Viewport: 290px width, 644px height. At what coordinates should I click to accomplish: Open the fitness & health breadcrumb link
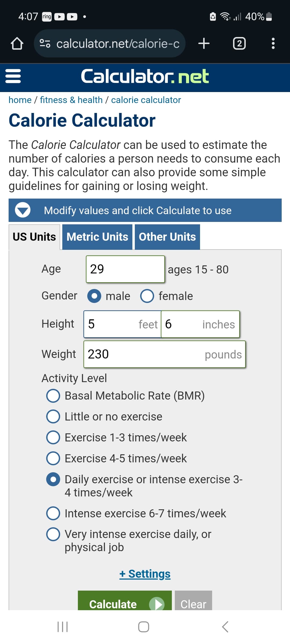click(71, 100)
